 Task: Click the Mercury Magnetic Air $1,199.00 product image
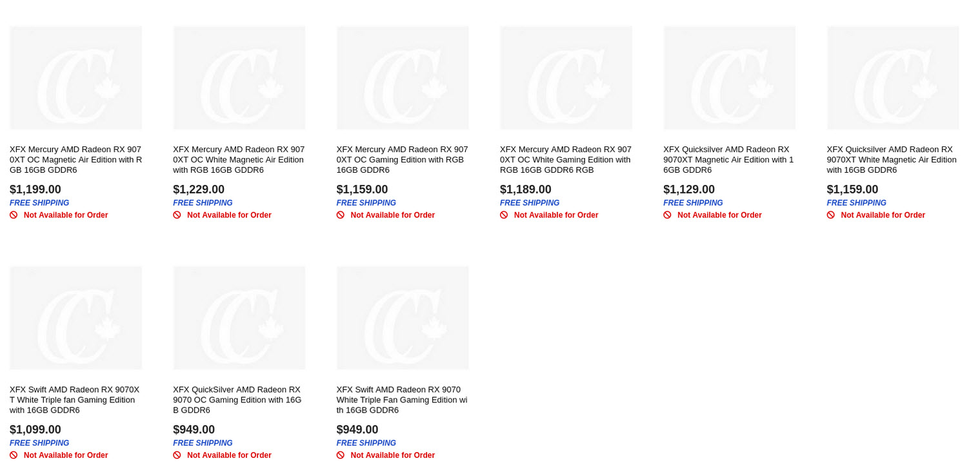(75, 78)
